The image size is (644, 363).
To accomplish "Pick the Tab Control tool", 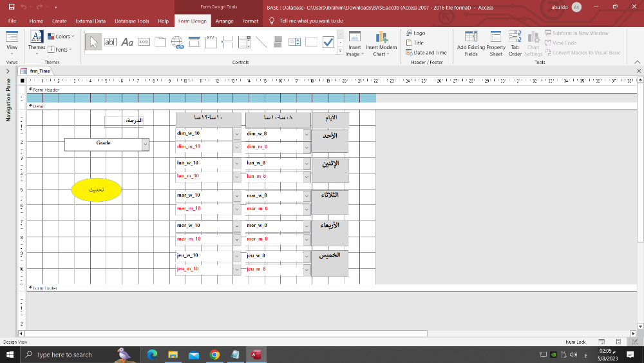I will point(160,42).
